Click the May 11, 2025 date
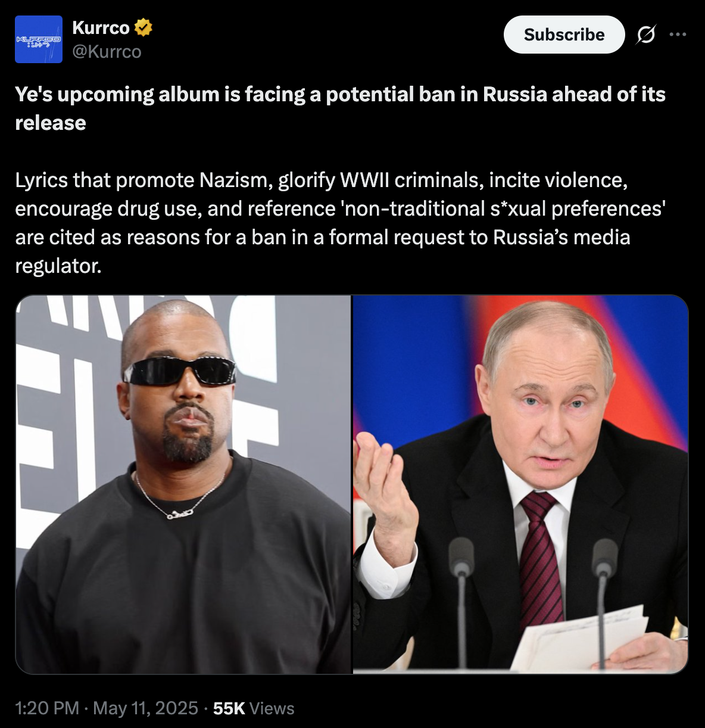The height and width of the screenshot is (728, 705). [x=145, y=708]
